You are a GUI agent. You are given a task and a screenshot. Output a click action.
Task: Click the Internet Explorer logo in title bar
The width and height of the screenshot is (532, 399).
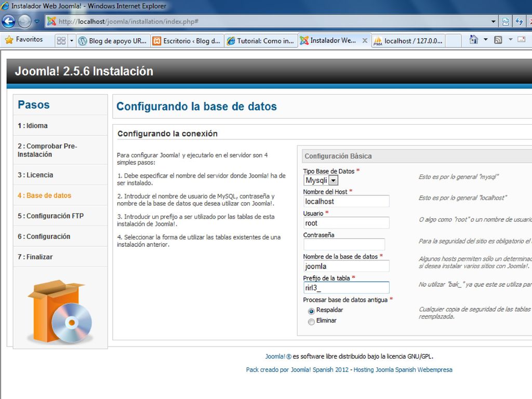pos(5,6)
